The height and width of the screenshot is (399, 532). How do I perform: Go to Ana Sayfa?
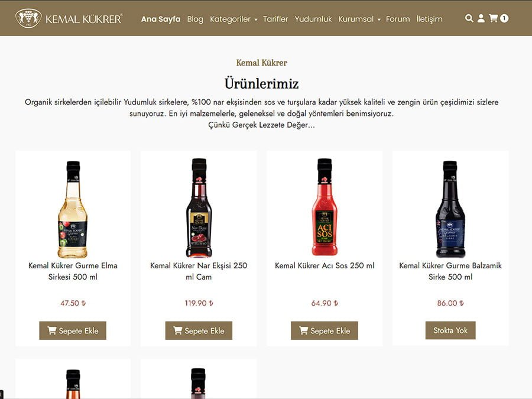pyautogui.click(x=161, y=19)
